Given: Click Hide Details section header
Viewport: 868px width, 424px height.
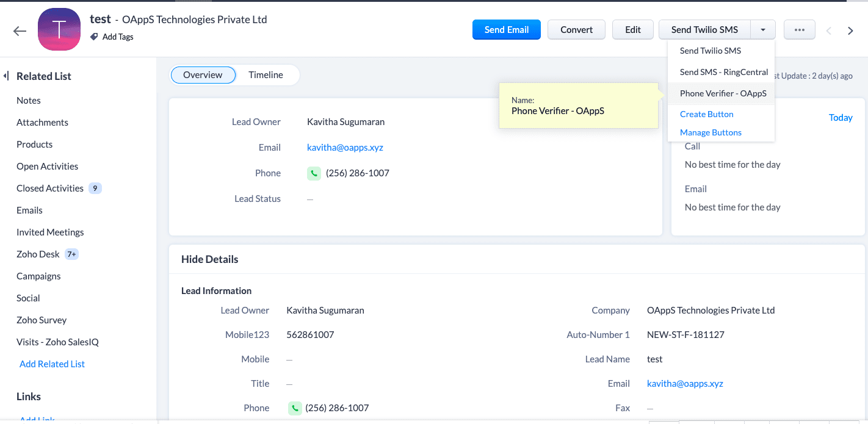Looking at the screenshot, I should click(x=209, y=259).
